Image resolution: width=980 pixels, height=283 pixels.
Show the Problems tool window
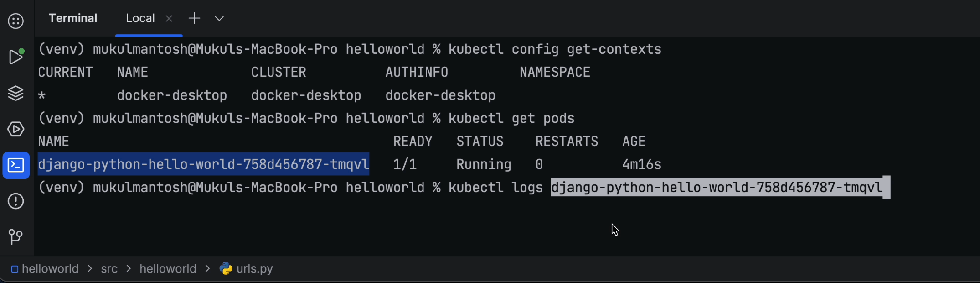click(x=16, y=201)
